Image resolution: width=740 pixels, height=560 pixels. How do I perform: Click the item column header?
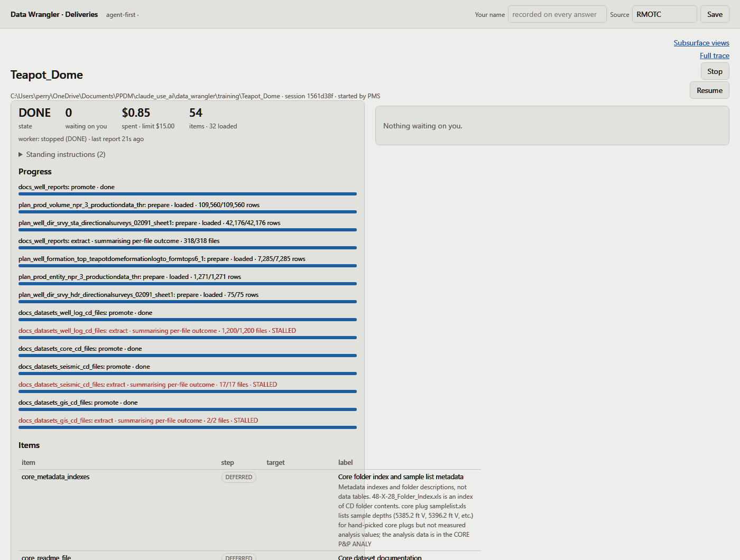[x=29, y=462]
